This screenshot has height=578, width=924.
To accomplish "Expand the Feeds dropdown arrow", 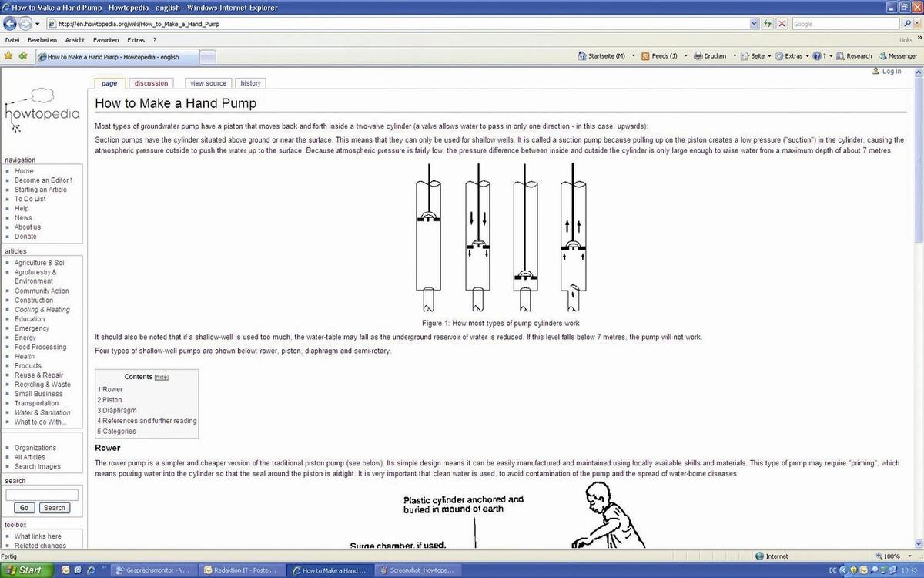I will click(x=685, y=55).
